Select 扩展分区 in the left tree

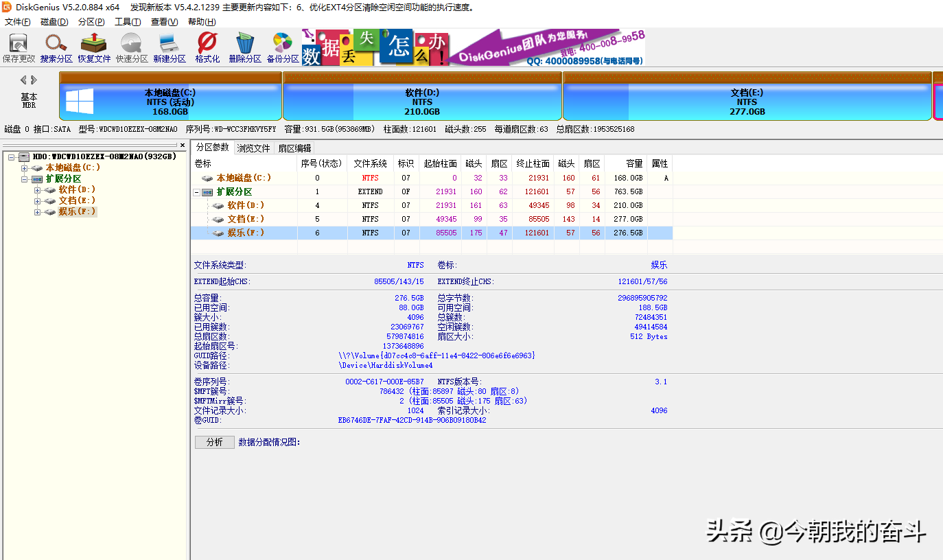coord(63,178)
